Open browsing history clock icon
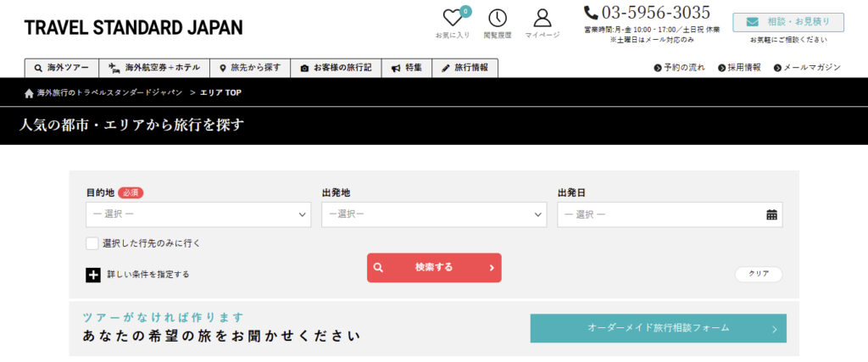The height and width of the screenshot is (362, 868). click(498, 18)
